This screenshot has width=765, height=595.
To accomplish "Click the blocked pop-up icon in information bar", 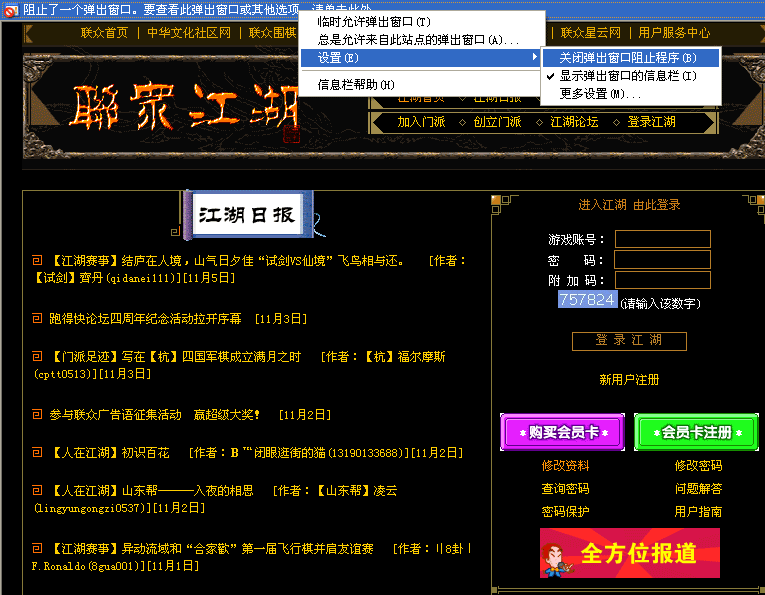I will coord(10,11).
